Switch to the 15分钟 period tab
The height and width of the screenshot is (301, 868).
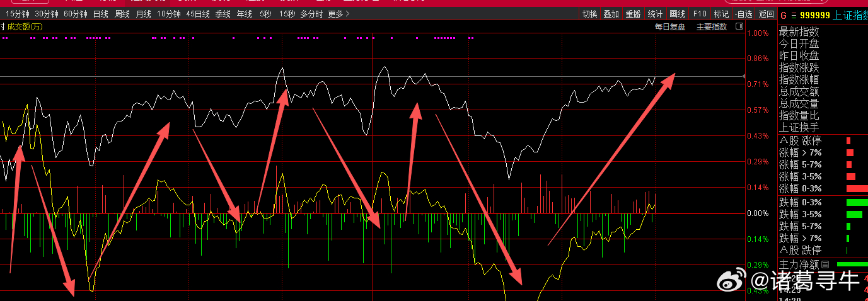[17, 14]
